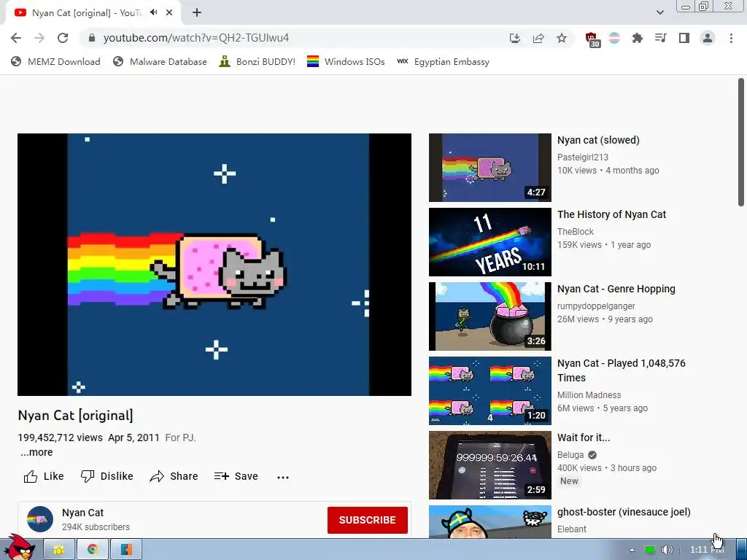The height and width of the screenshot is (560, 747).
Task: Click the address bar URL
Action: click(196, 38)
